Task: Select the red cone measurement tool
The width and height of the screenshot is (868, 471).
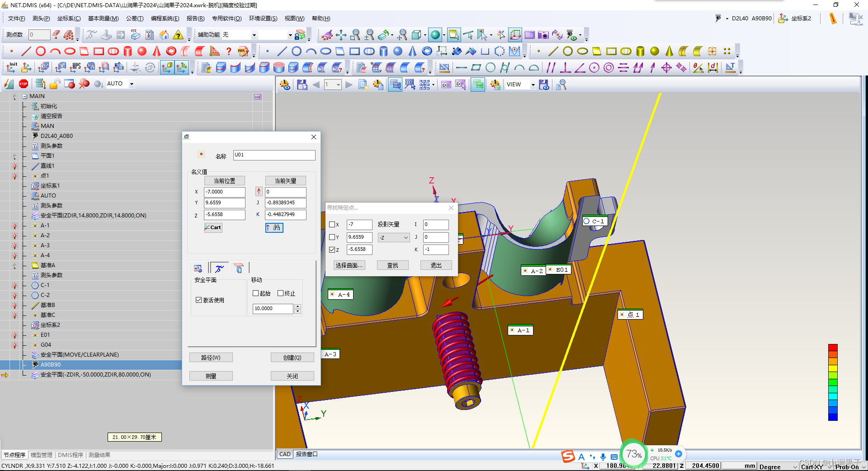Action: [156, 51]
